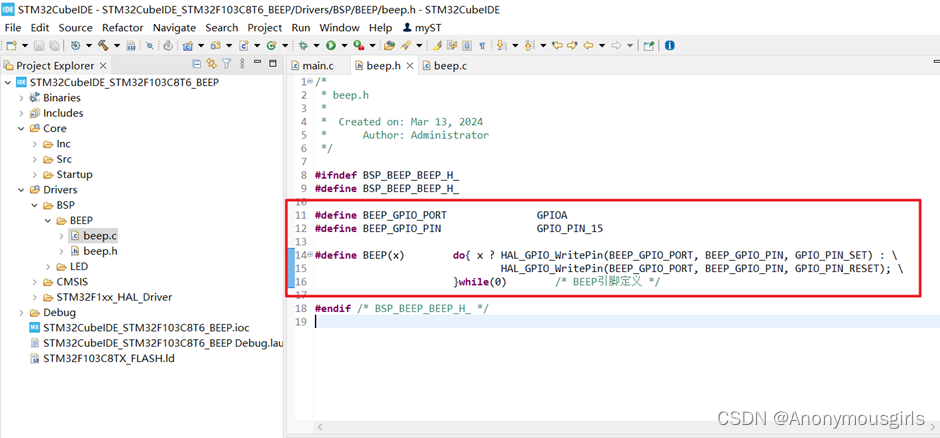The height and width of the screenshot is (438, 940).
Task: Click Previous Annotation arrow icon
Action: [528, 46]
